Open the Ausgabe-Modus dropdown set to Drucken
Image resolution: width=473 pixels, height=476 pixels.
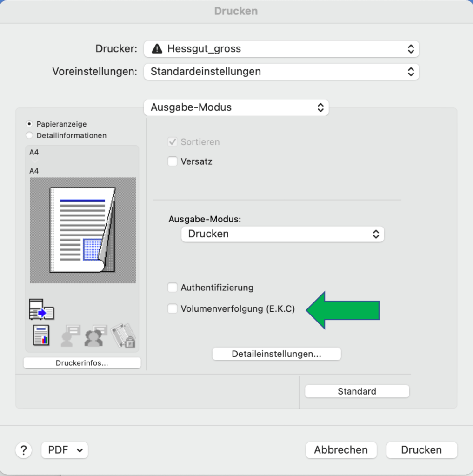(x=282, y=234)
